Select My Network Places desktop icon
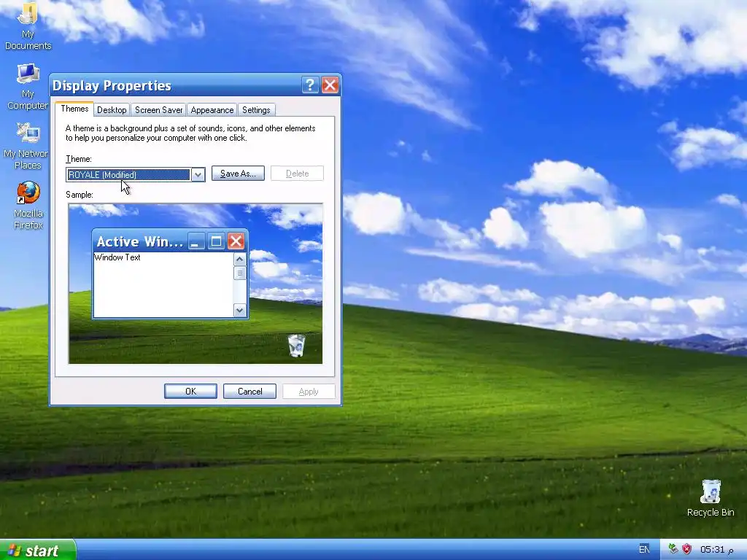 coord(28,146)
